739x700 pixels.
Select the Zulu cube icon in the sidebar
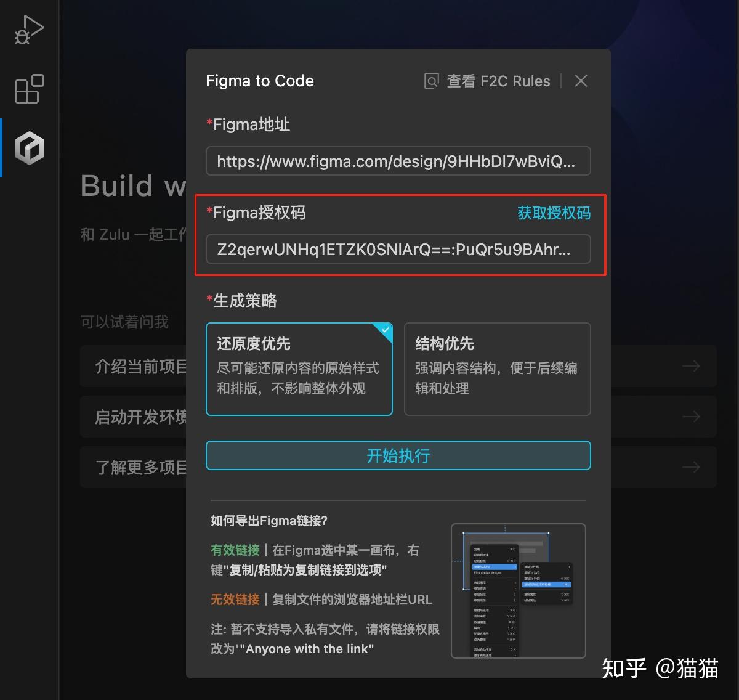click(x=28, y=148)
